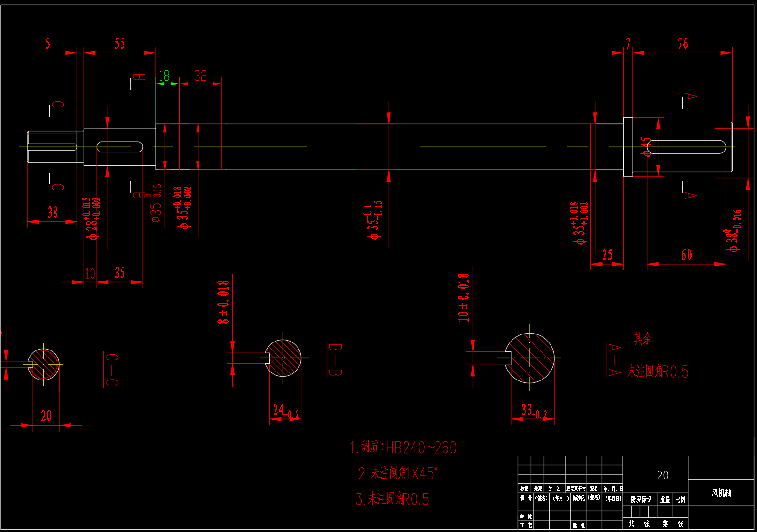The height and width of the screenshot is (532, 757).
Task: Click the "55" dimension at the top left
Action: (x=120, y=44)
